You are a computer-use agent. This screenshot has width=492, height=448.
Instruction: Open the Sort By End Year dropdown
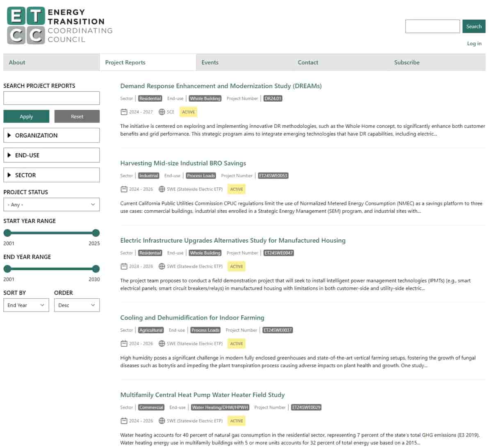(x=26, y=305)
